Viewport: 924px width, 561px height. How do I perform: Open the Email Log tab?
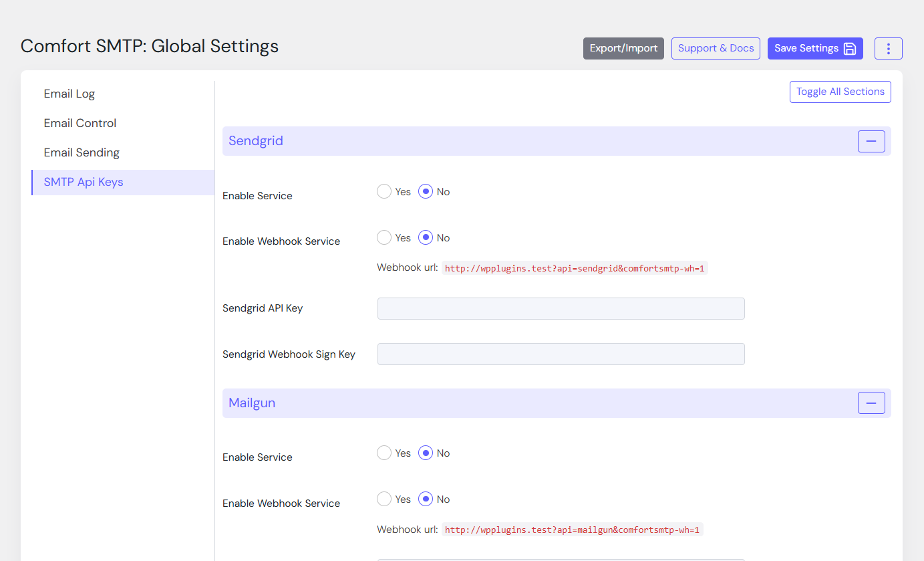[69, 94]
